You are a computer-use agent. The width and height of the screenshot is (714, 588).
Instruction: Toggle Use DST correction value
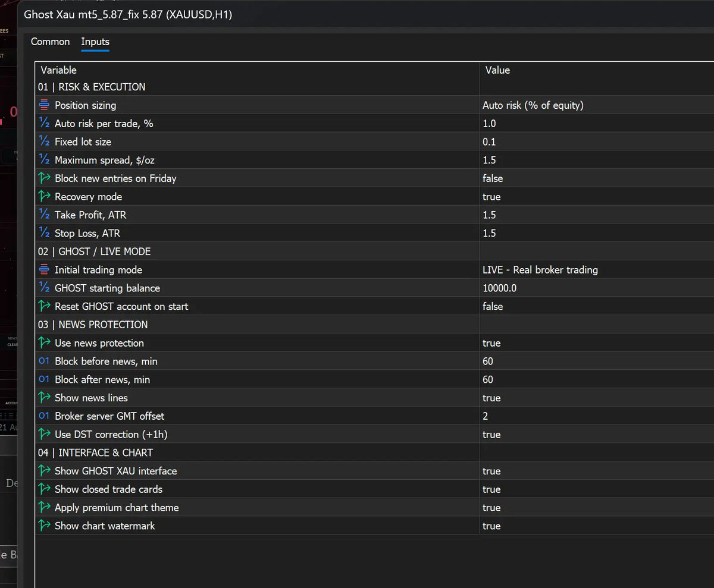(x=597, y=435)
